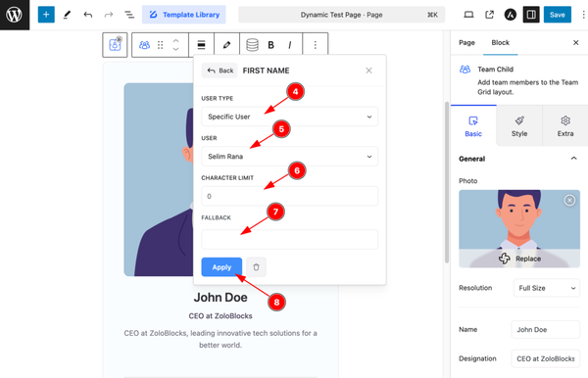The height and width of the screenshot is (378, 588).
Task: Click the editor canvas vertical scrollbar
Action: tap(447, 182)
